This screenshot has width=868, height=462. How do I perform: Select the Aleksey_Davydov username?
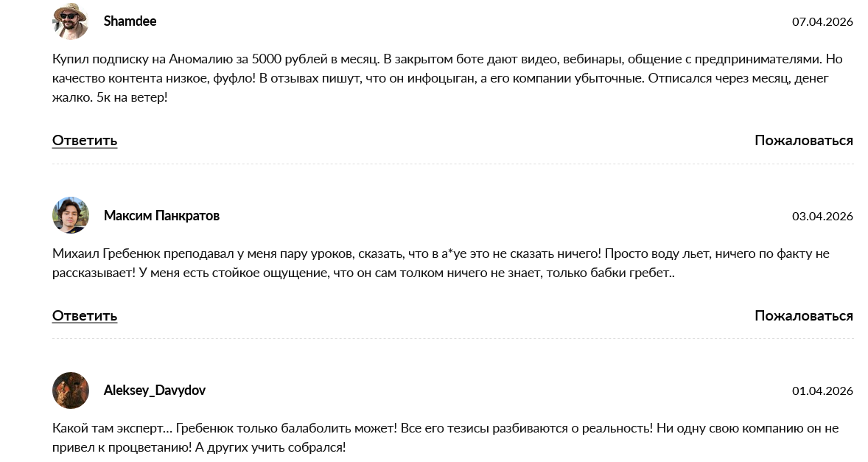click(154, 391)
